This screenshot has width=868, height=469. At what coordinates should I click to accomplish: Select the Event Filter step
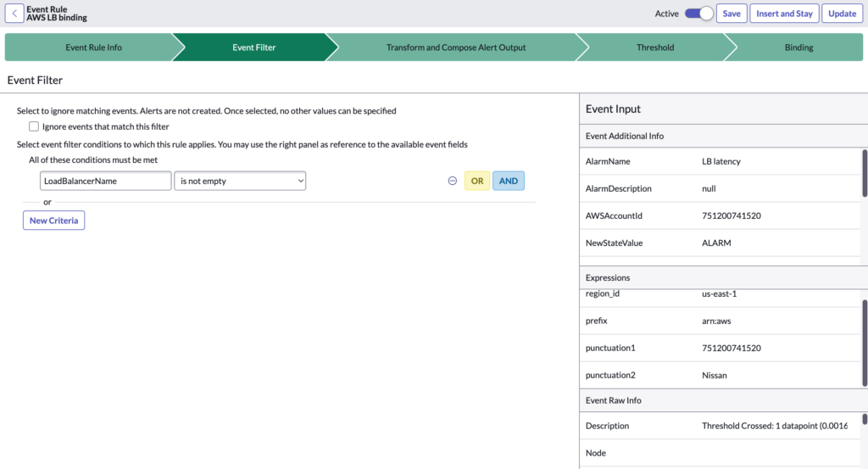[x=253, y=47]
